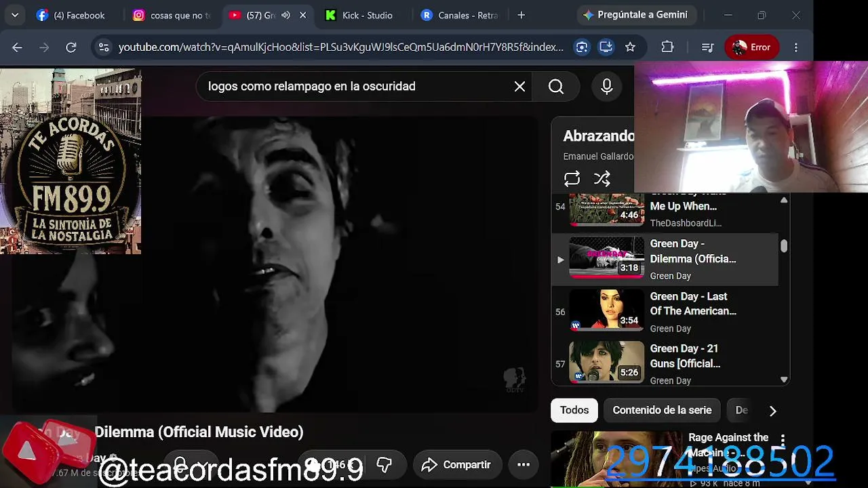The image size is (868, 488).
Task: Select Green Day - Dilemma in the playlist
Action: point(666,259)
